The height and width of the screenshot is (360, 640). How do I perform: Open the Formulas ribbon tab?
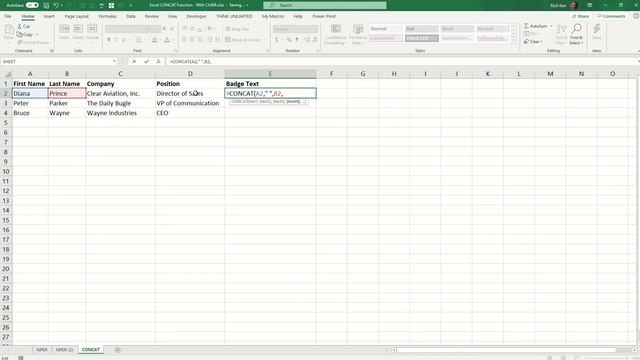[x=107, y=16]
